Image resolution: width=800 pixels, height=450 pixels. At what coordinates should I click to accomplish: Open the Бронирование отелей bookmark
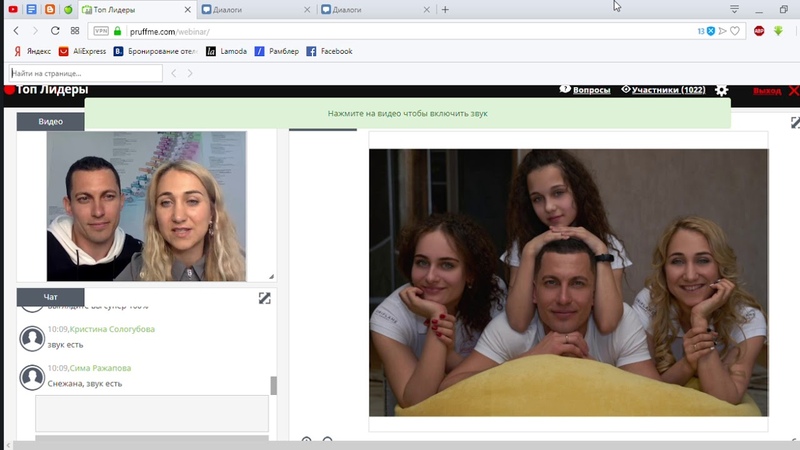pos(156,51)
